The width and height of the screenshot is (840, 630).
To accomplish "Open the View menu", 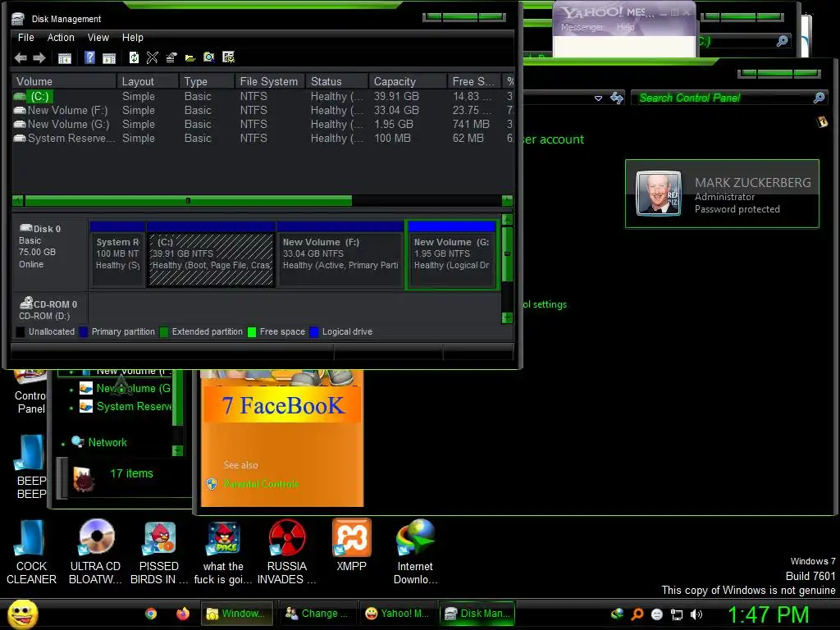I will [98, 38].
